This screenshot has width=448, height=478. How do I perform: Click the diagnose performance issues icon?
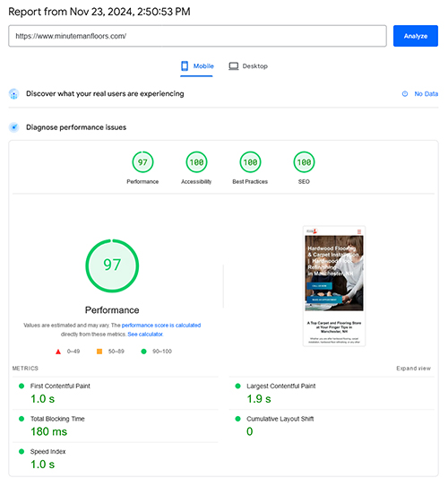pyautogui.click(x=13, y=127)
